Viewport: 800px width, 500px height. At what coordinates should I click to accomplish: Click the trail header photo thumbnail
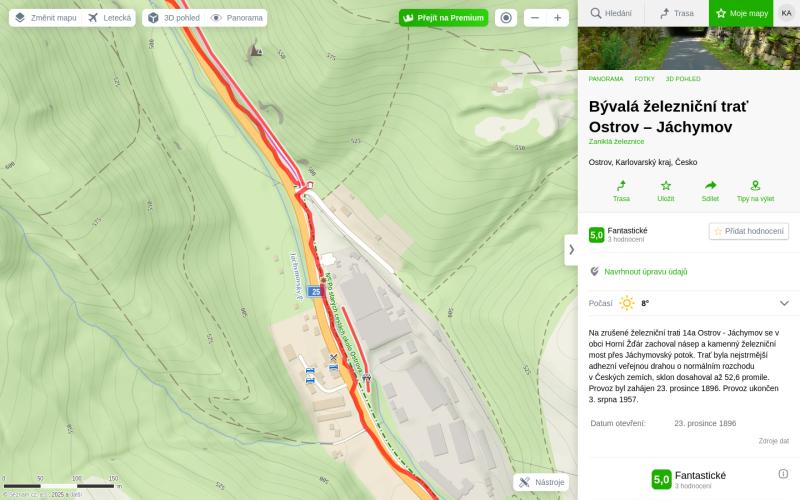[689, 48]
